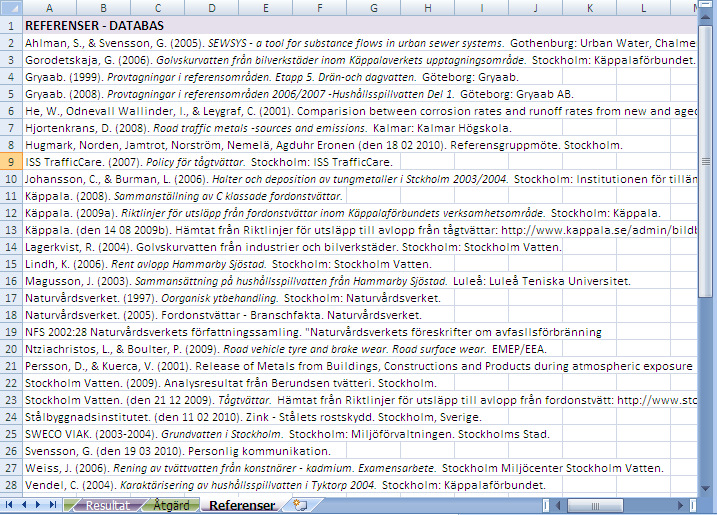Image resolution: width=717 pixels, height=515 pixels.
Task: Open the Resultat sheet tab
Action: click(107, 505)
